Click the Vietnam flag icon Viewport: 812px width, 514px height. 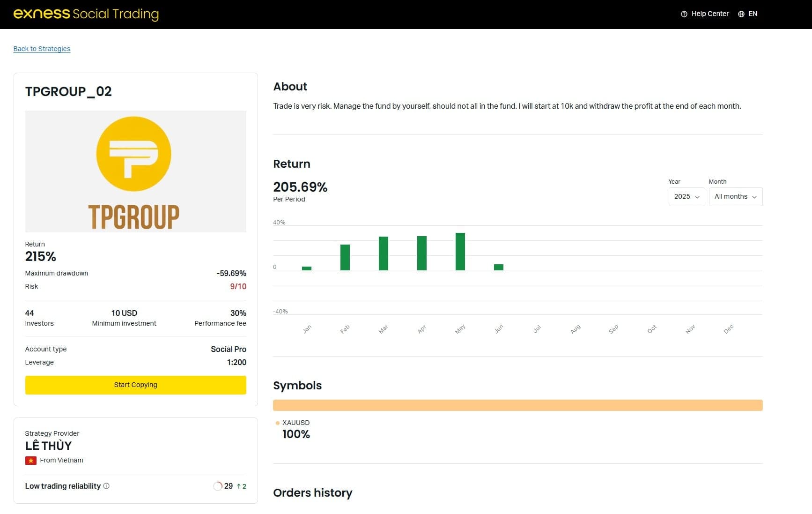coord(31,461)
